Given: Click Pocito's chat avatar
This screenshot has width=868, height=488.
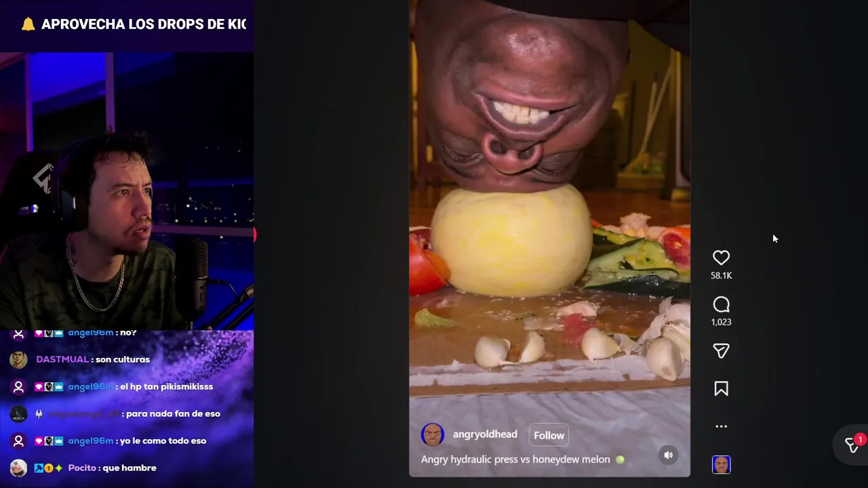Looking at the screenshot, I should click(x=18, y=468).
